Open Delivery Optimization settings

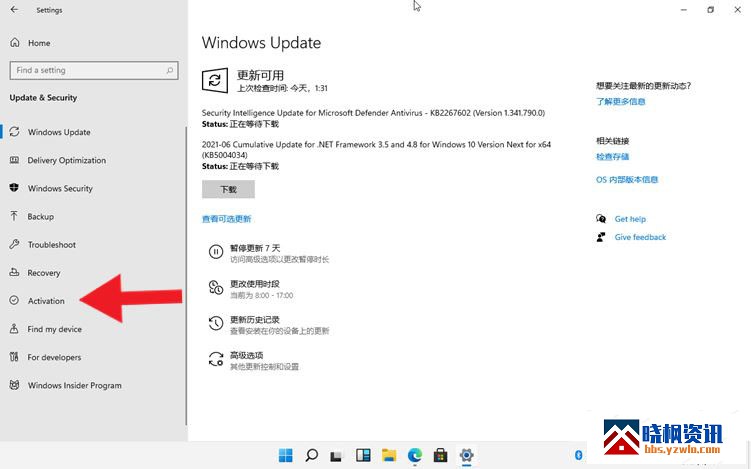pos(67,160)
